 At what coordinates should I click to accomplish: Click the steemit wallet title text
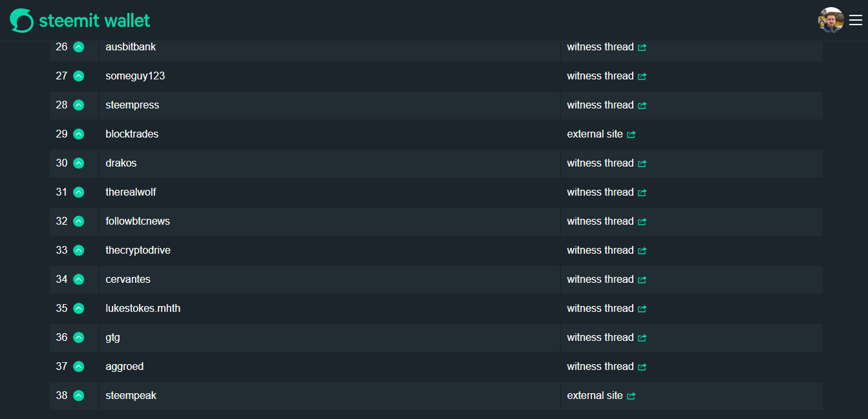[x=94, y=21]
